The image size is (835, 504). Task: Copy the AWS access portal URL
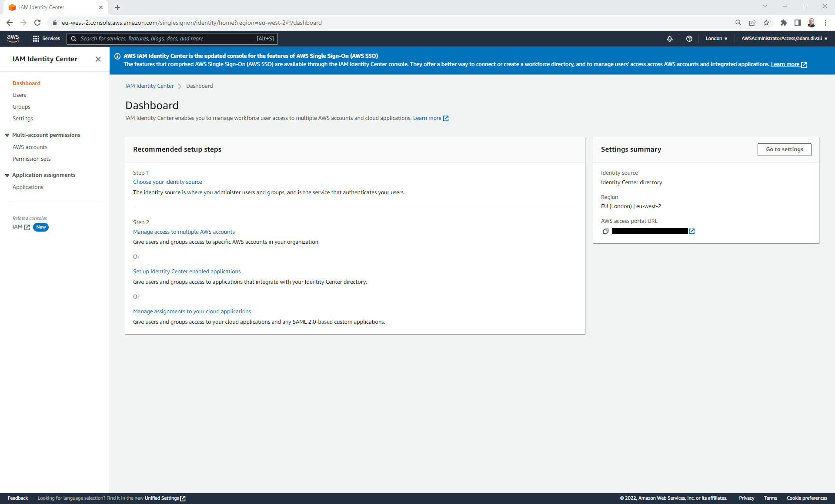(605, 231)
